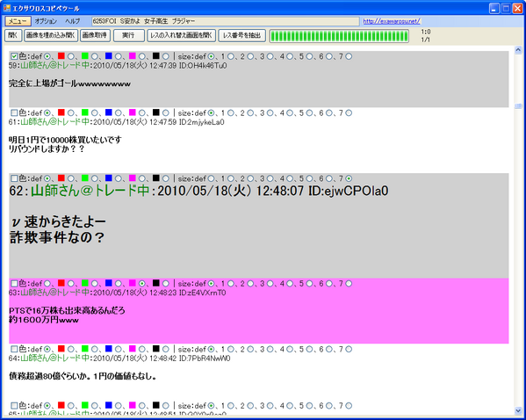Select the black color radio on post 61

[x=166, y=112]
